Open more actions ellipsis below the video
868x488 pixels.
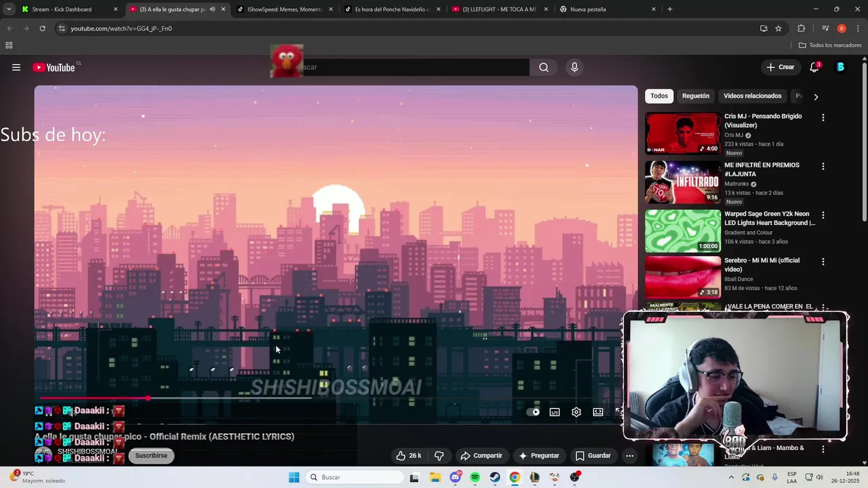(629, 455)
